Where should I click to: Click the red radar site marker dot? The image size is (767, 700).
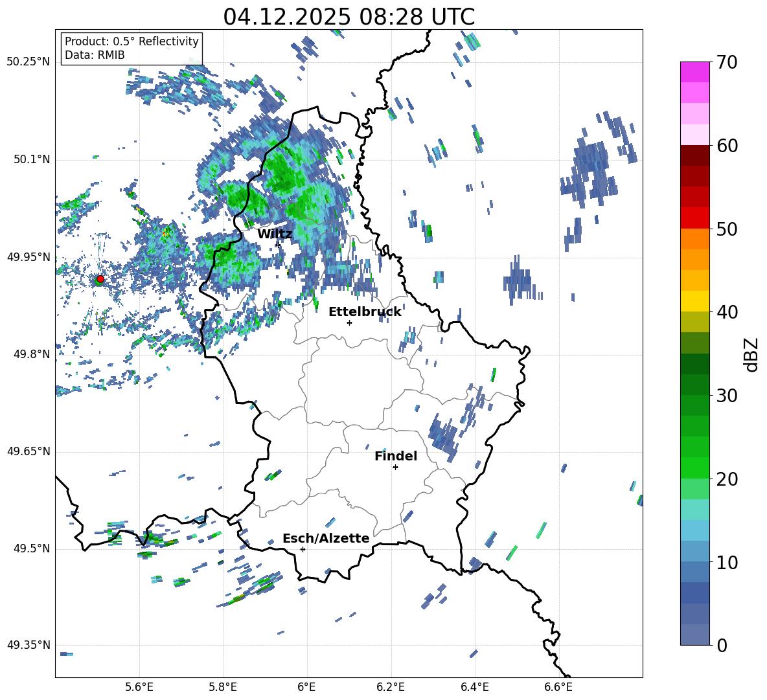(x=100, y=278)
